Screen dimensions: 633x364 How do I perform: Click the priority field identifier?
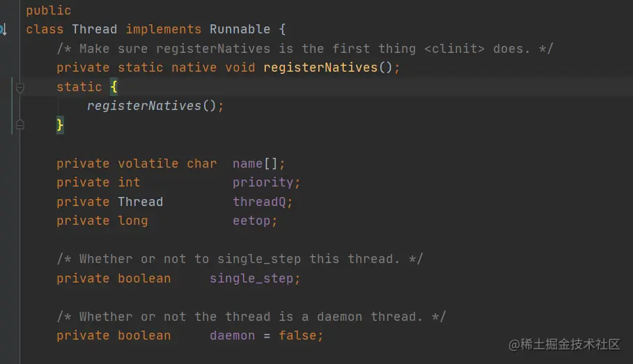click(x=263, y=182)
